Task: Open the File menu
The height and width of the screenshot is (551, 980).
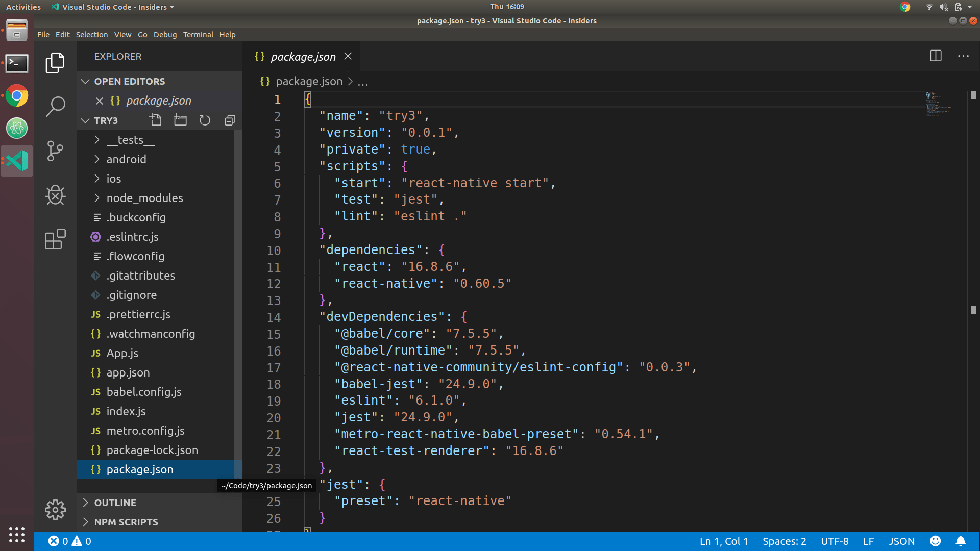Action: (43, 35)
